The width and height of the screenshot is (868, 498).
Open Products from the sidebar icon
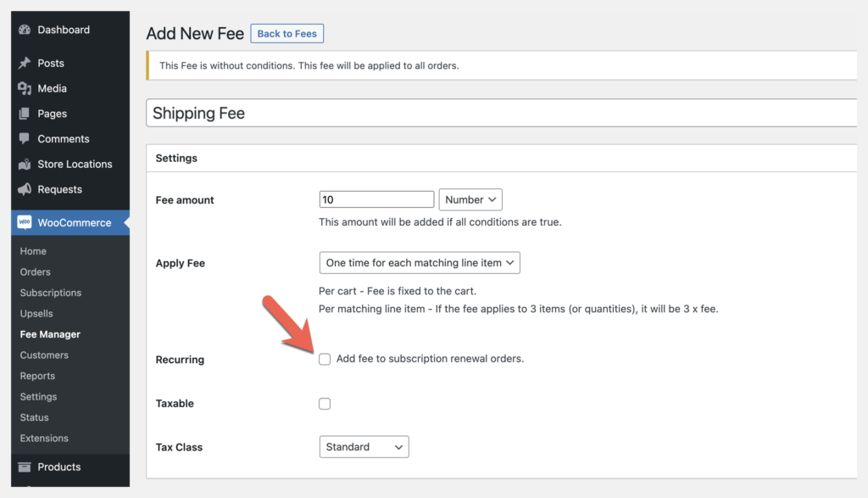[x=23, y=467]
